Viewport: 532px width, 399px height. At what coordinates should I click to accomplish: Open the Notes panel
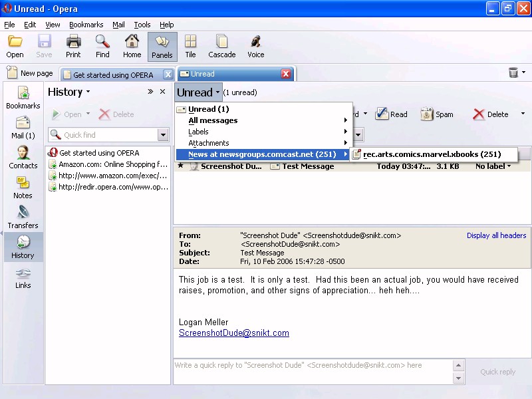[23, 188]
